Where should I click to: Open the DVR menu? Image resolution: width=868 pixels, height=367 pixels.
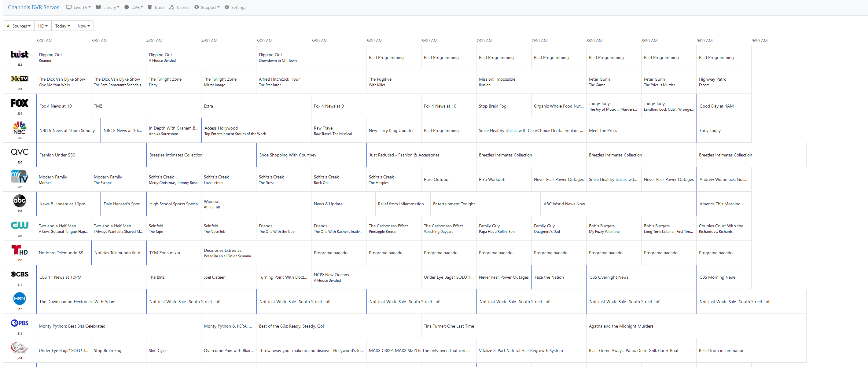(x=134, y=7)
